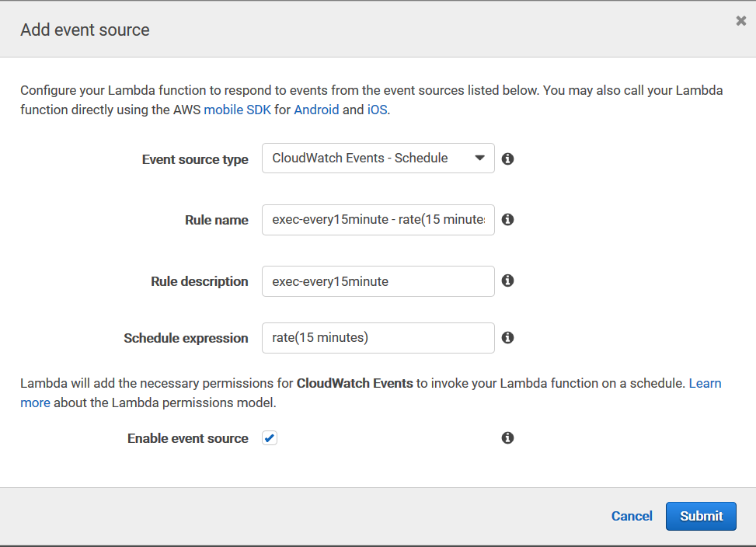756x547 pixels.
Task: Follow the Android link
Action: [316, 110]
